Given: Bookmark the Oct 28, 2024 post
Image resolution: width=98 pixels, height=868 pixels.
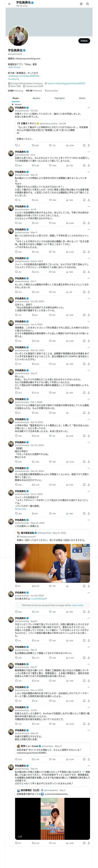Looking at the screenshot, I should 84,315.
